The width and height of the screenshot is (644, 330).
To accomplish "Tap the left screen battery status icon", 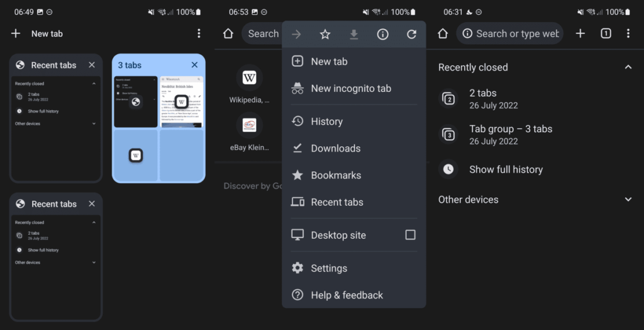I will [199, 12].
